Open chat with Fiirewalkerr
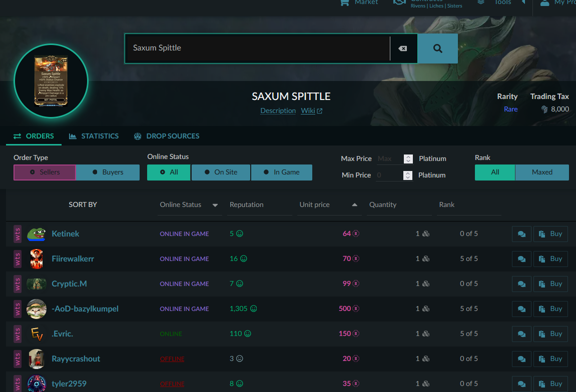 (x=521, y=259)
